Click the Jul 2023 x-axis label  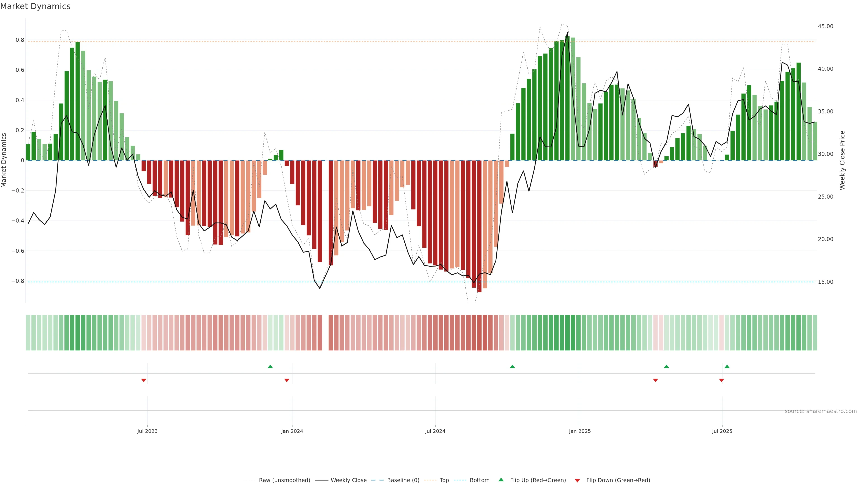tap(147, 431)
